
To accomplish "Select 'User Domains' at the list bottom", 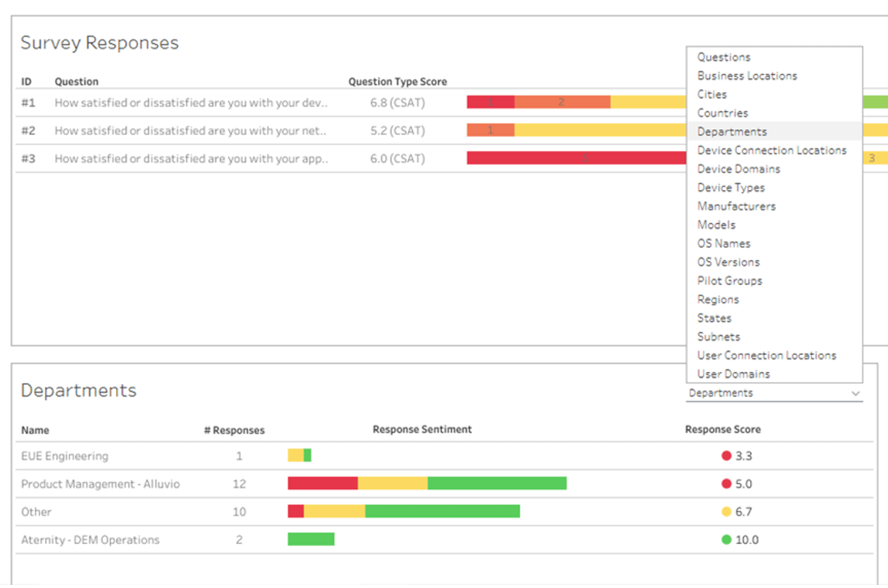I will tap(733, 373).
